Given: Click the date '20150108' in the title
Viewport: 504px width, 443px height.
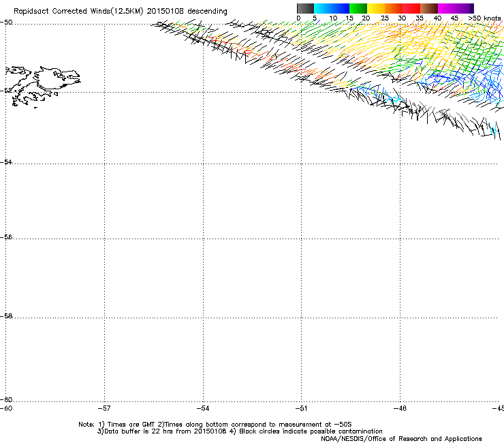Looking at the screenshot, I should (165, 12).
